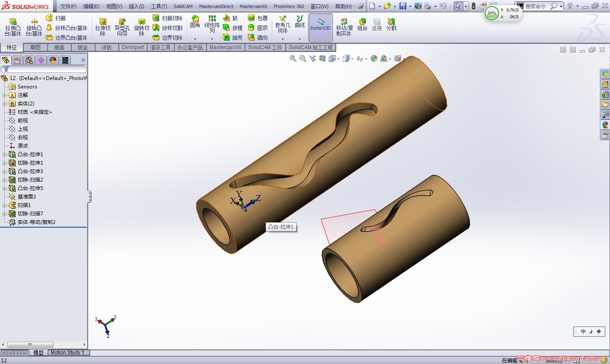Open the ConfigurationManager tab icon
Screen dimensions: 610x364
pyautogui.click(x=29, y=60)
